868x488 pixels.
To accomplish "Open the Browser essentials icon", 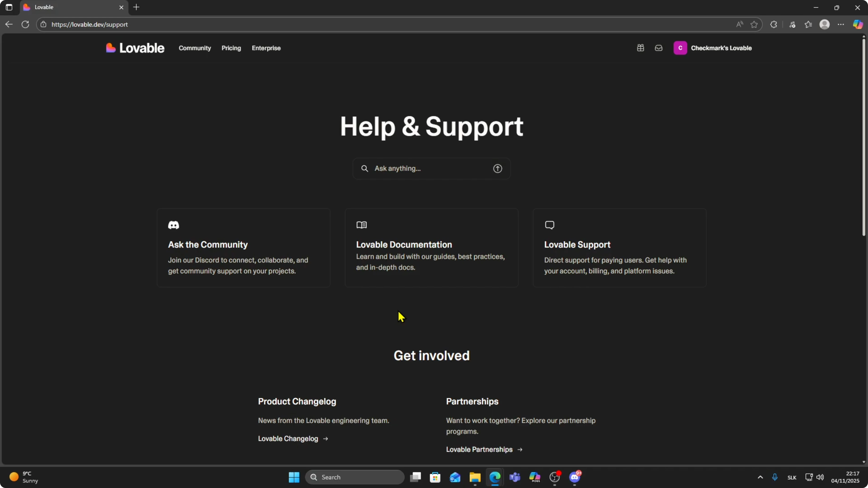I will point(792,24).
